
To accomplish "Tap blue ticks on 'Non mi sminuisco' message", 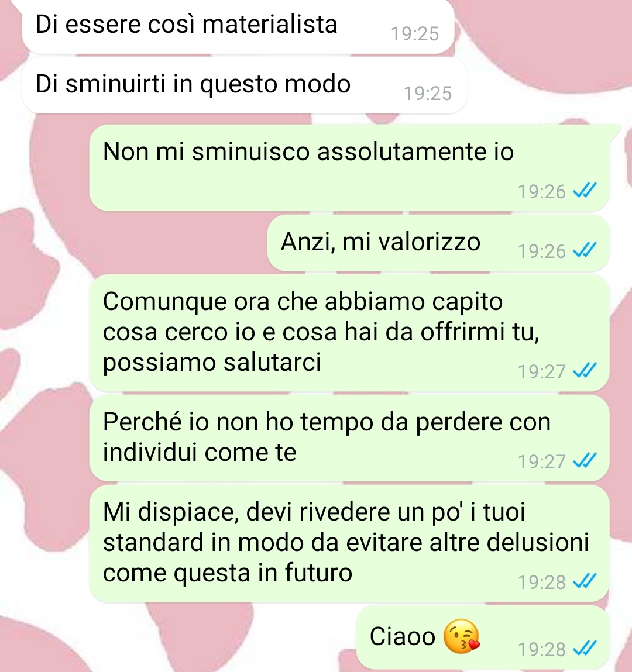I will tap(585, 190).
